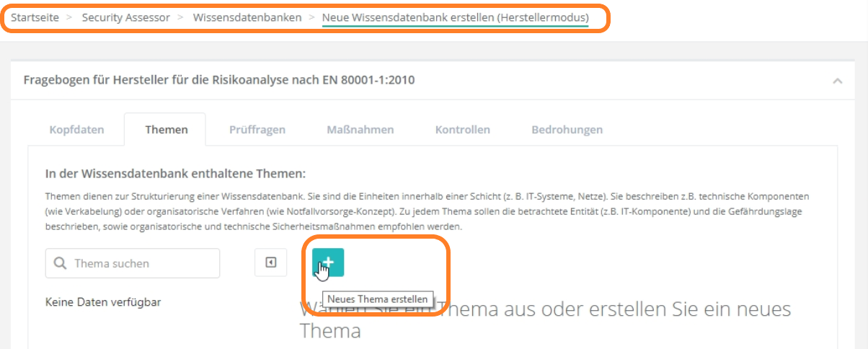Screen dimensions: 868x349
Task: Collapse the topic list with the arrow icon
Action: point(271,263)
